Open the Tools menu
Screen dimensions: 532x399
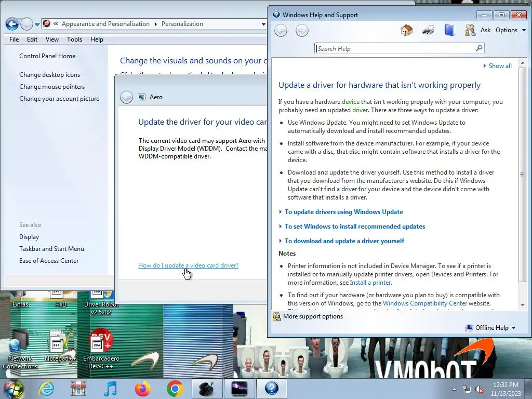74,39
